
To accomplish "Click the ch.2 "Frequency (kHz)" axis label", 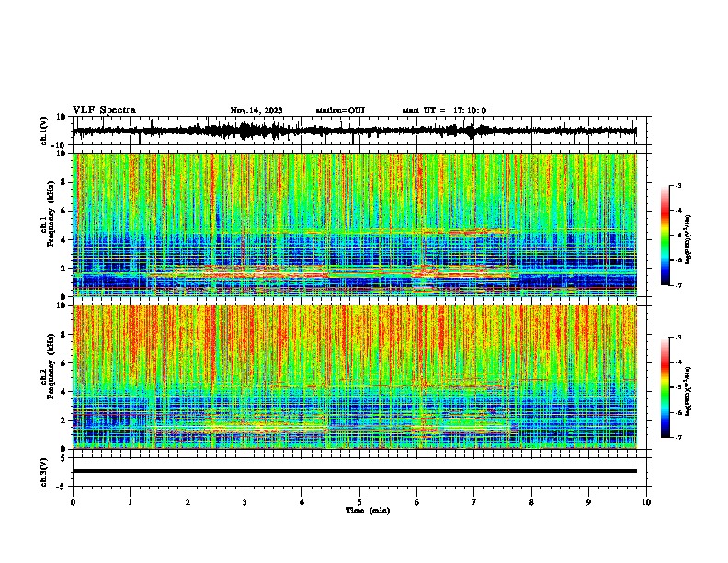I will tap(51, 366).
